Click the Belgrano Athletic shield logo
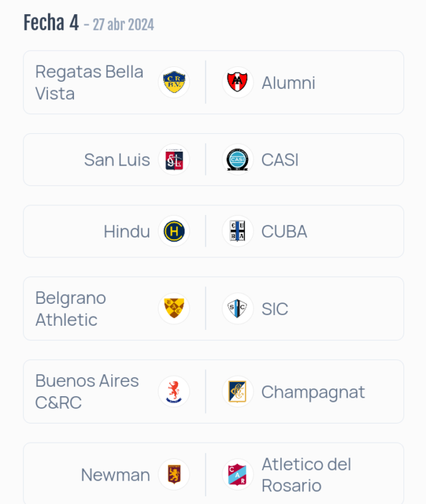The width and height of the screenshot is (426, 504). point(174,308)
